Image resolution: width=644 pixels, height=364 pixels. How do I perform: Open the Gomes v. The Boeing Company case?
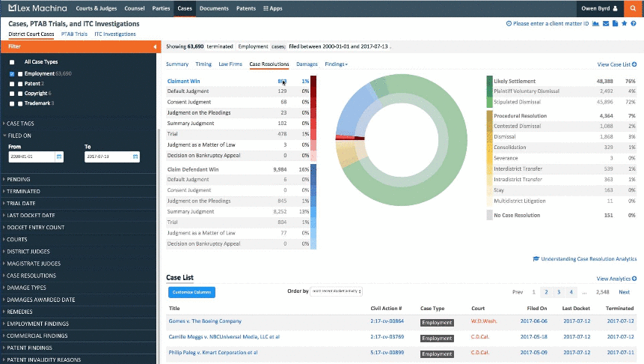pyautogui.click(x=205, y=321)
